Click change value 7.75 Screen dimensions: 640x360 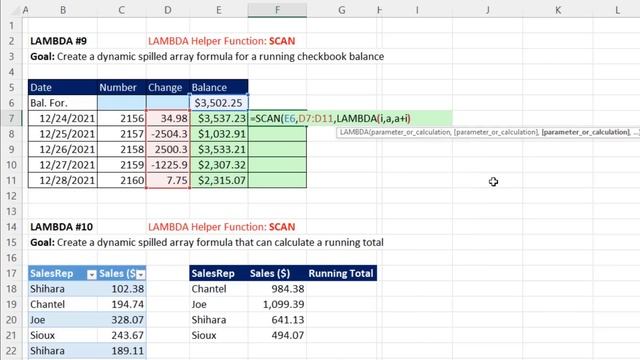pyautogui.click(x=168, y=180)
